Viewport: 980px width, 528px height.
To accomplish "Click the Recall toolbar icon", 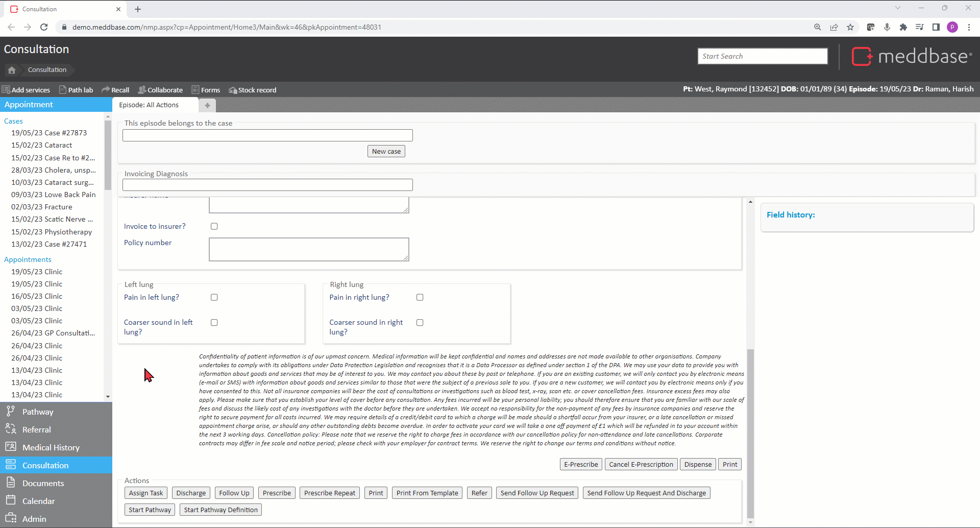I will click(x=115, y=90).
